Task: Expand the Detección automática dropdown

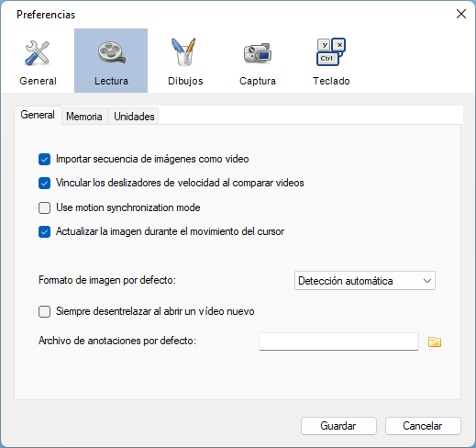Action: 365,281
